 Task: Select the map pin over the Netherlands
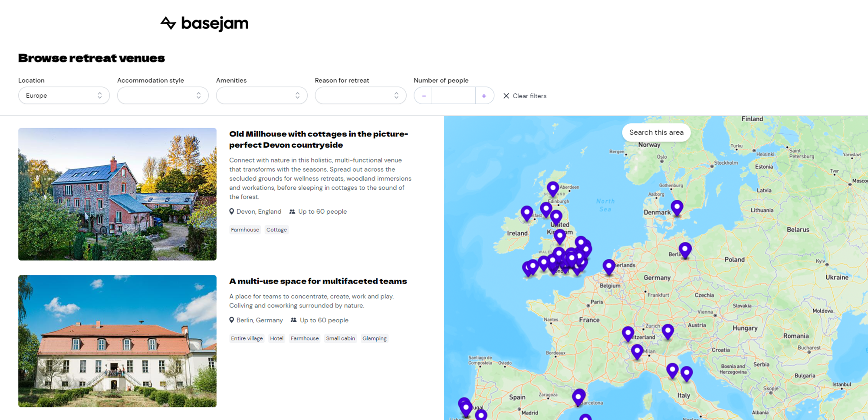[609, 267]
